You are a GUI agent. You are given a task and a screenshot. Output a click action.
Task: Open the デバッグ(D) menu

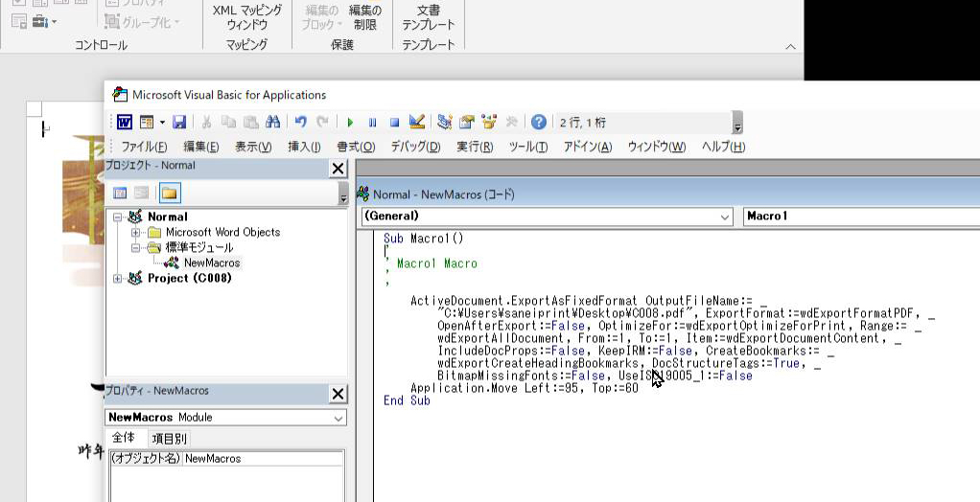415,147
